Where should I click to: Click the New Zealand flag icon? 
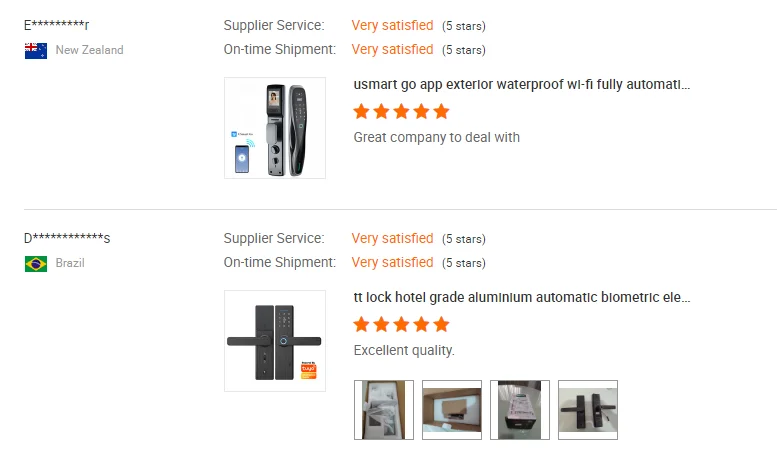36,50
